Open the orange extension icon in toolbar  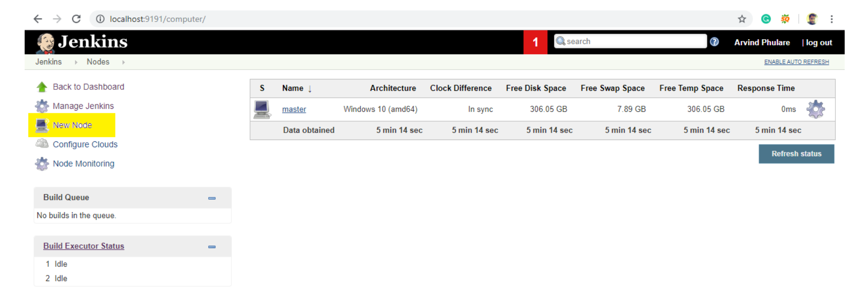785,19
